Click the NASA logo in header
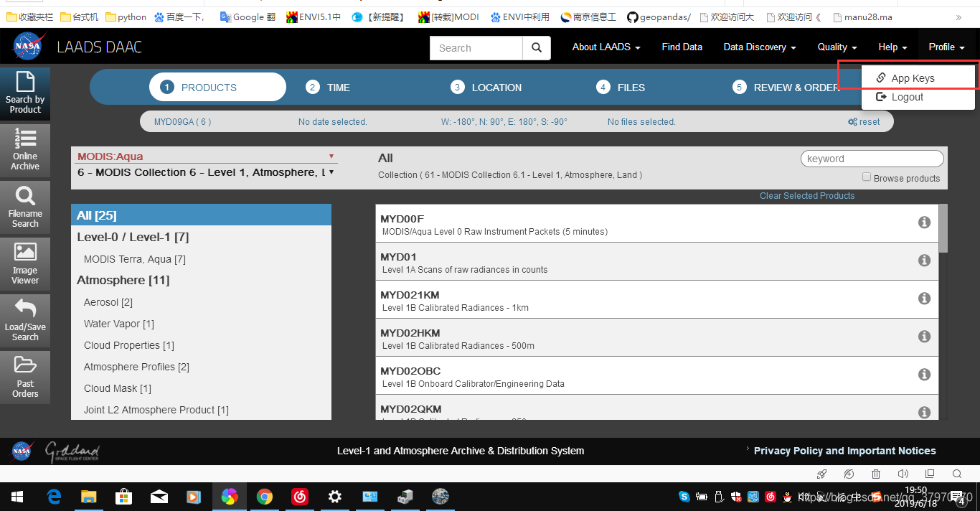 point(28,47)
